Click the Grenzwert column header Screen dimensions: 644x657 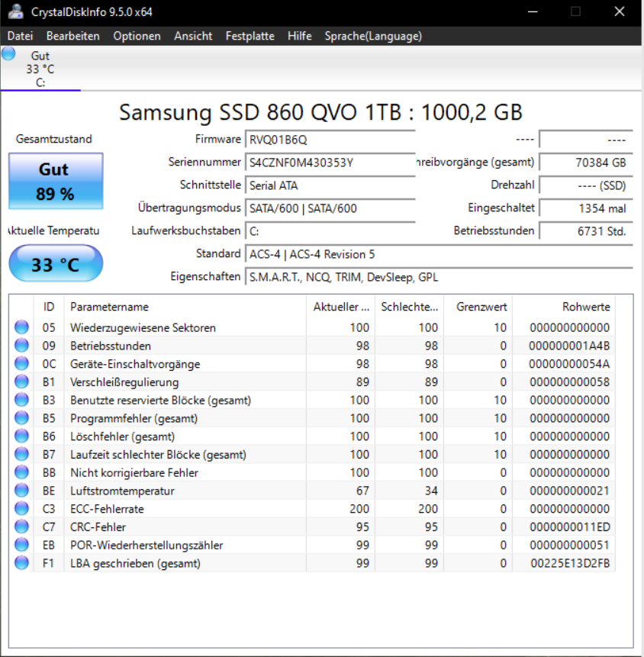click(478, 307)
